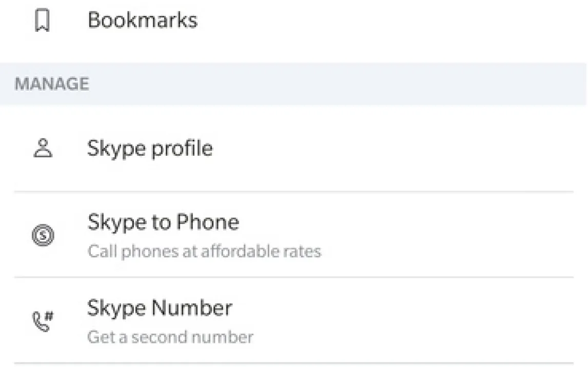Open the Skype profile text label
This screenshot has width=588, height=367.
pos(149,149)
